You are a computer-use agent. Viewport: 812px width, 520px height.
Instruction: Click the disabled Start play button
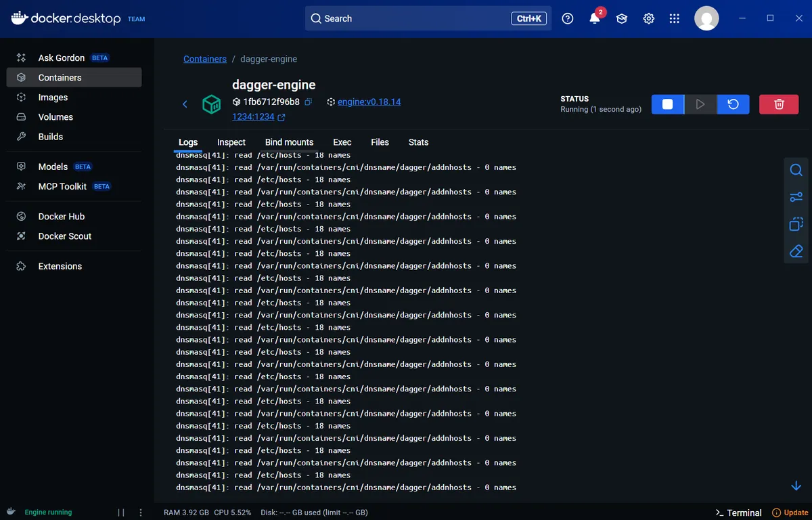pyautogui.click(x=700, y=104)
